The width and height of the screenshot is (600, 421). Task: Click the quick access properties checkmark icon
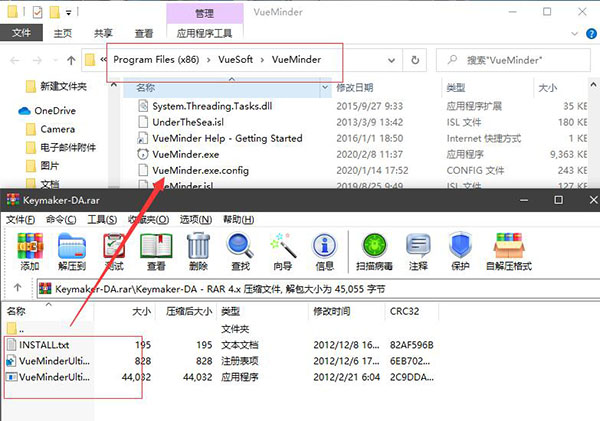38,13
